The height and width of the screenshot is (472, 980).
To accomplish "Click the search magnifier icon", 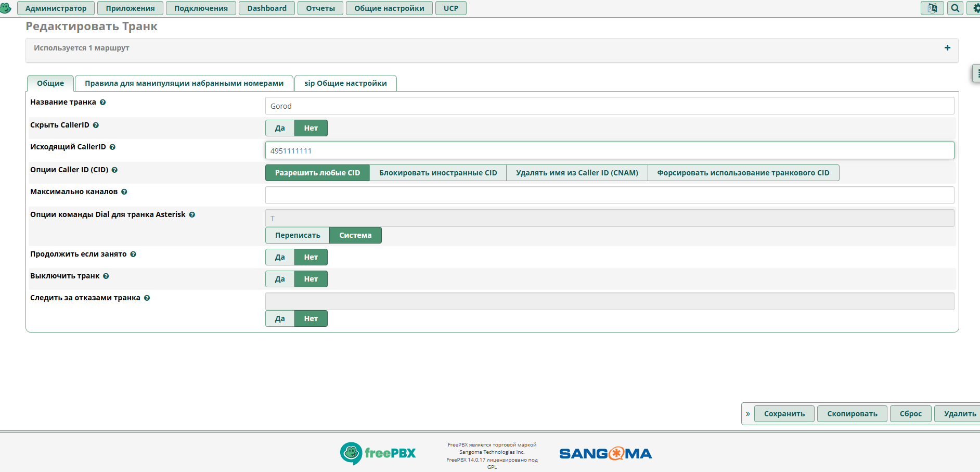I will pos(955,8).
